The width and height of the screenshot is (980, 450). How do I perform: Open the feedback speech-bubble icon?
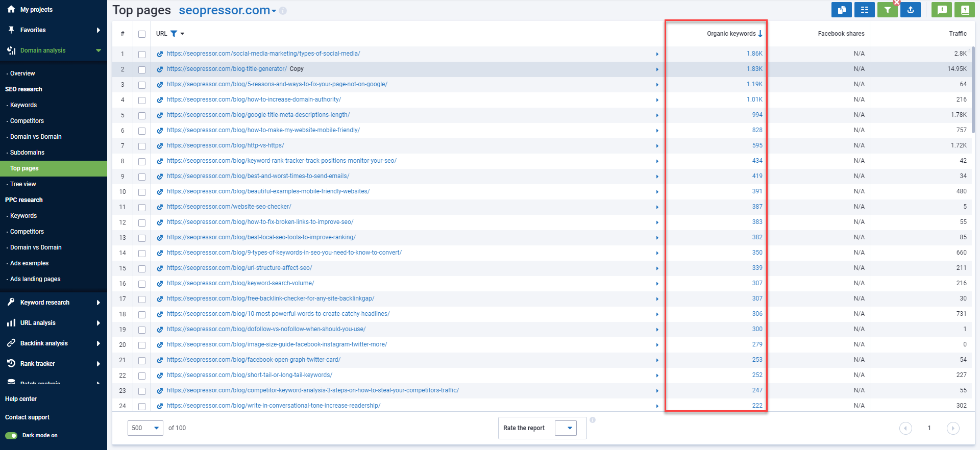(x=942, y=10)
